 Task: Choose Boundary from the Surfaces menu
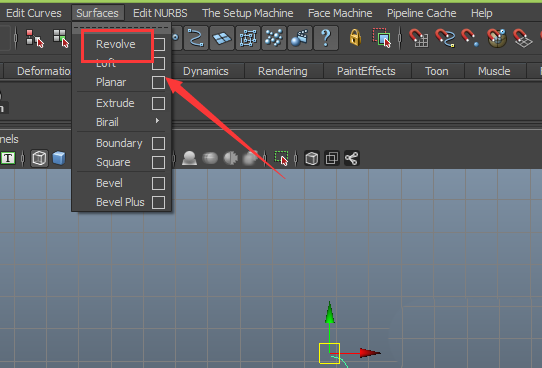pyautogui.click(x=119, y=143)
